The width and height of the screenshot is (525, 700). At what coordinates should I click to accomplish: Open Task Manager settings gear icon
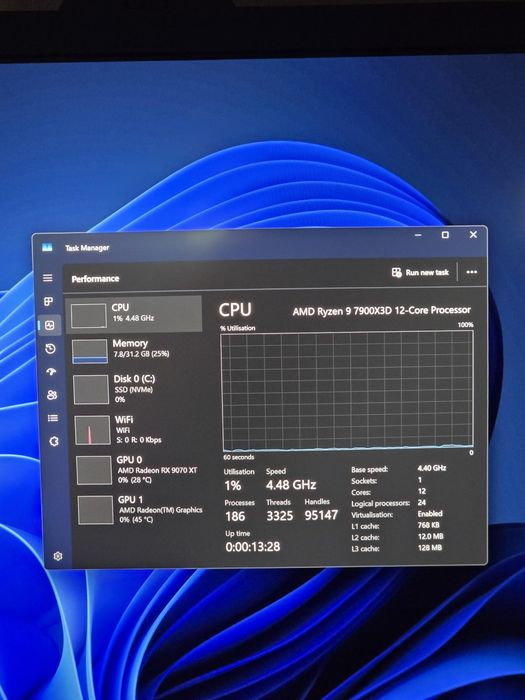click(58, 556)
